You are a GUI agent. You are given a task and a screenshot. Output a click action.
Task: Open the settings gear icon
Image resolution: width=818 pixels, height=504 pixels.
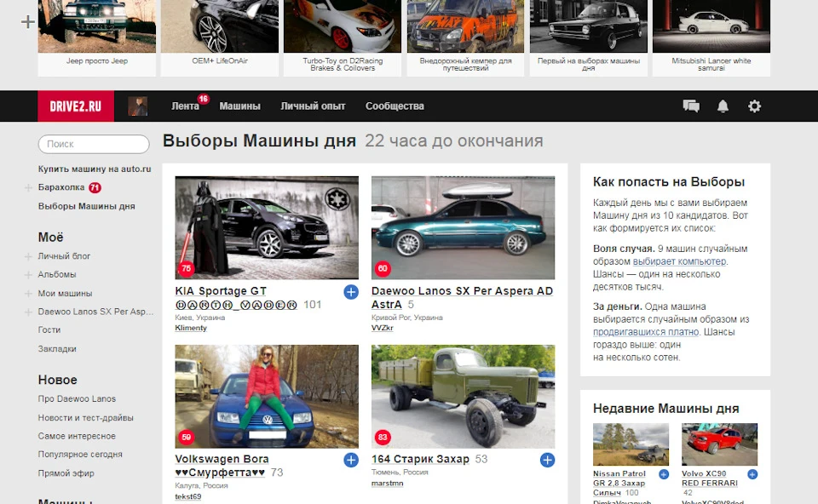tap(754, 106)
